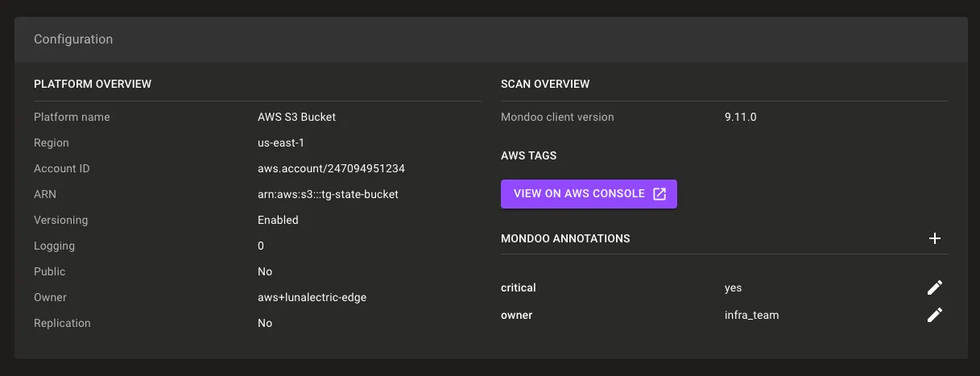
Task: Select the Configuration panel header
Action: 490,39
